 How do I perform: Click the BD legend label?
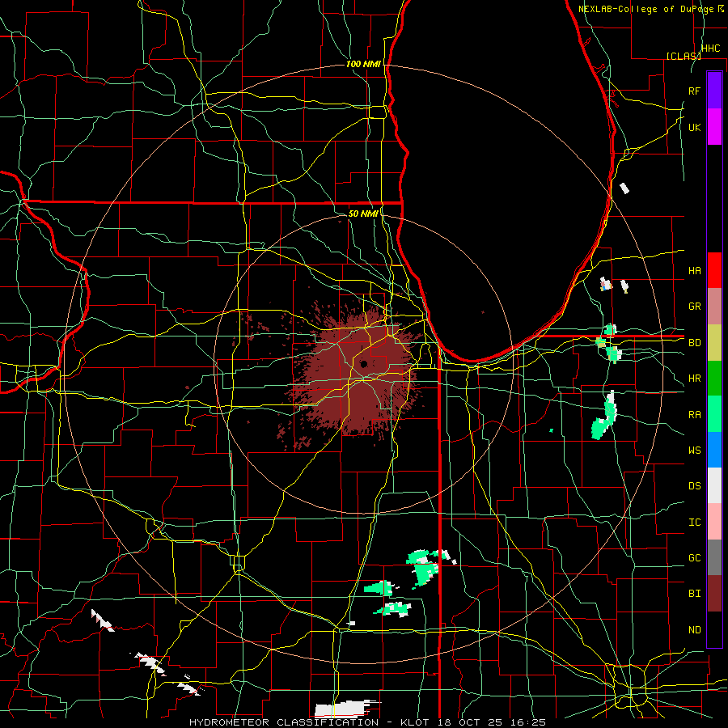tap(695, 342)
